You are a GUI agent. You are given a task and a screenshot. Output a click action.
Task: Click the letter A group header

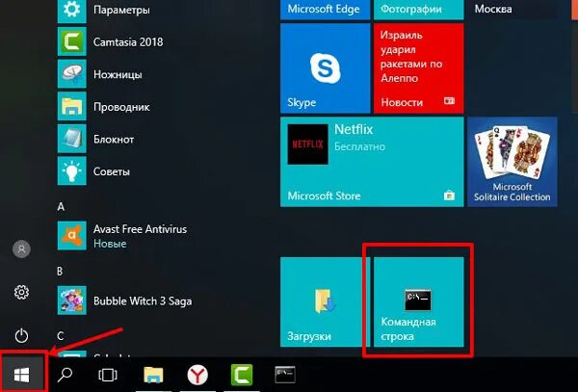tap(61, 207)
